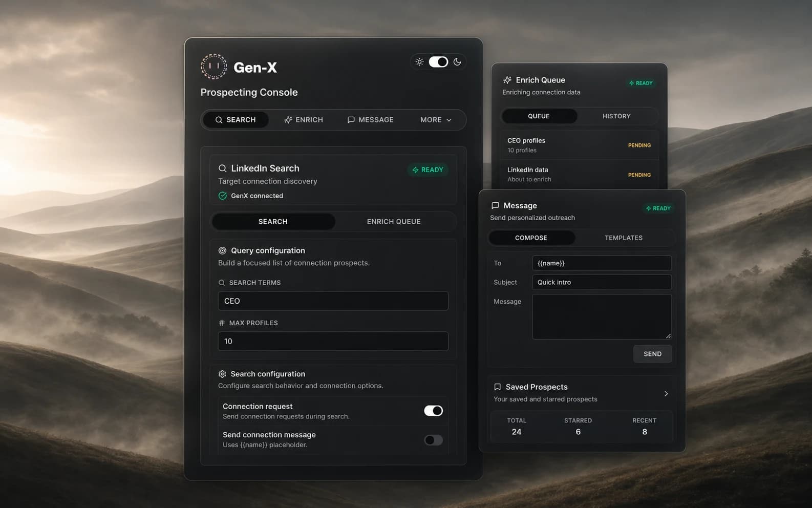Click the magnifier icon beside LinkedIn Search

(x=222, y=168)
